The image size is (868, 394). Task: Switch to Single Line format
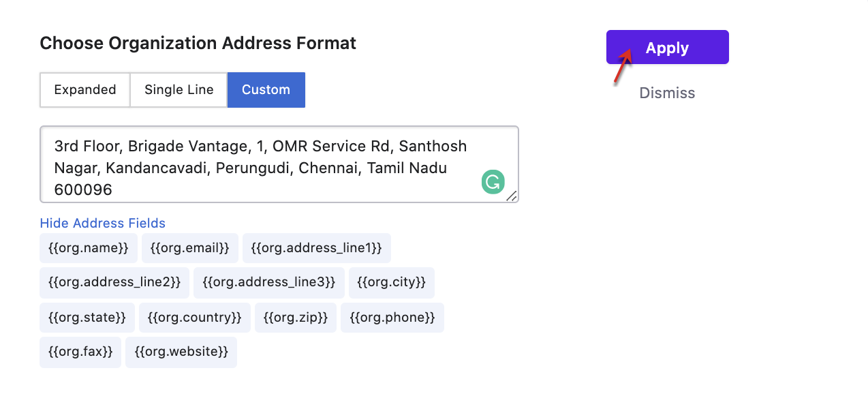tap(179, 90)
